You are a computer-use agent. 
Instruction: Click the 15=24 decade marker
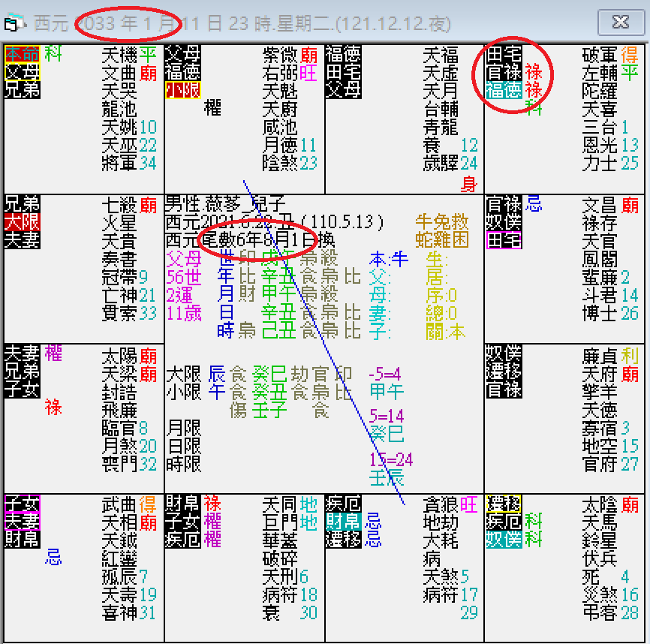pos(391,459)
